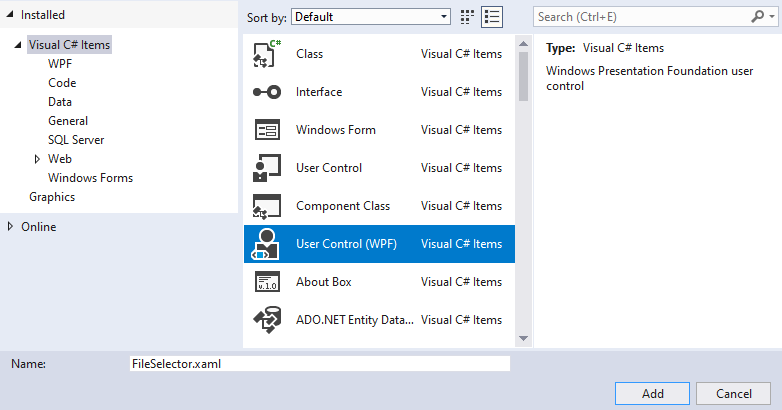Select Visual C# Items tree node
Image resolution: width=782 pixels, height=410 pixels.
click(69, 45)
